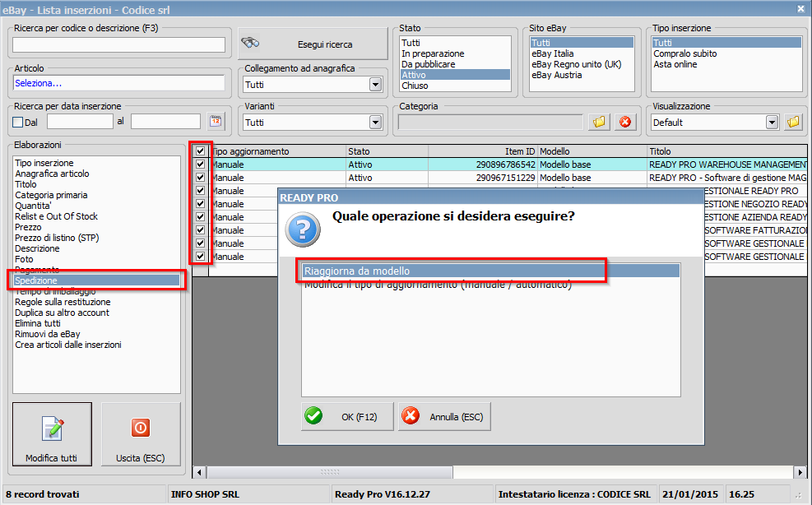Click the Item ID column header
812x505 pixels.
coord(483,151)
